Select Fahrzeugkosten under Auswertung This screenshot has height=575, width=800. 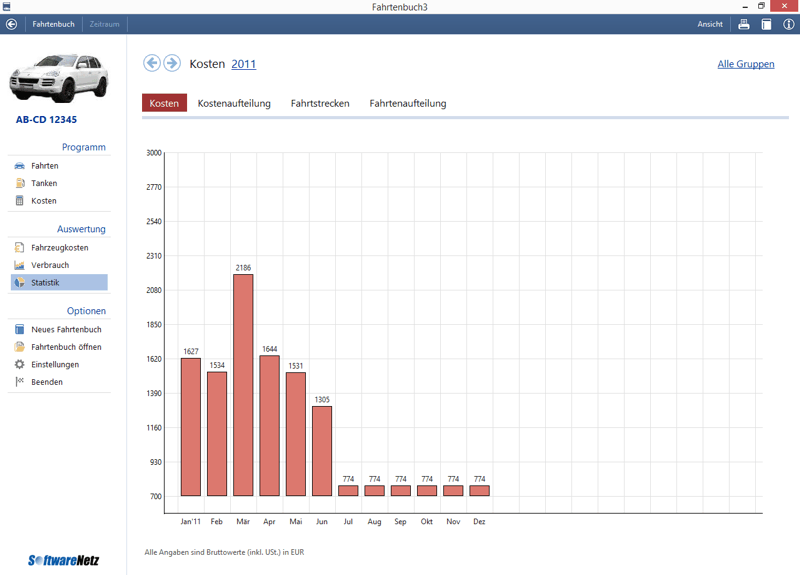pyautogui.click(x=59, y=247)
